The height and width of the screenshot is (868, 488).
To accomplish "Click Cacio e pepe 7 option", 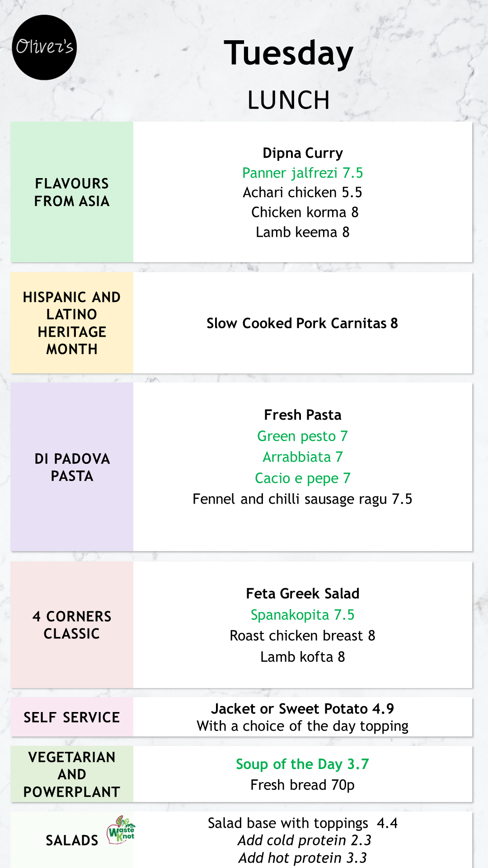I will click(x=302, y=478).
